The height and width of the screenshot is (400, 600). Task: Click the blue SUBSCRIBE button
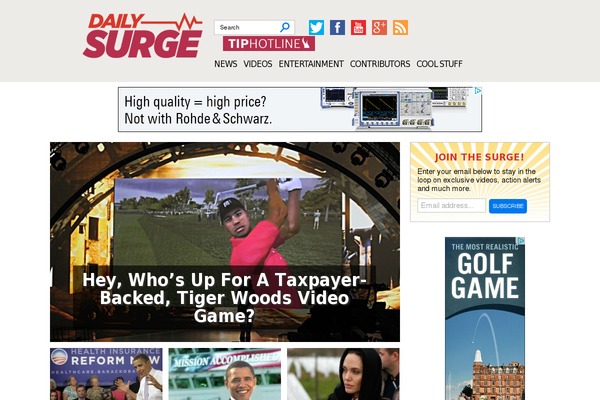click(508, 206)
